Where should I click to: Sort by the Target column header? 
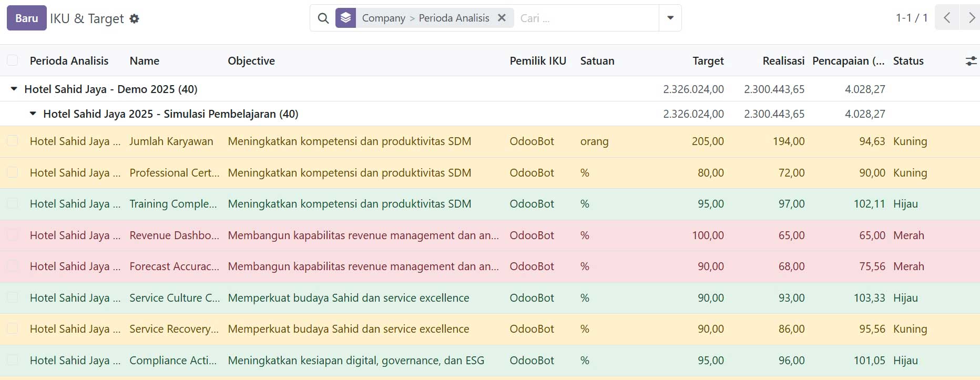[x=708, y=61]
